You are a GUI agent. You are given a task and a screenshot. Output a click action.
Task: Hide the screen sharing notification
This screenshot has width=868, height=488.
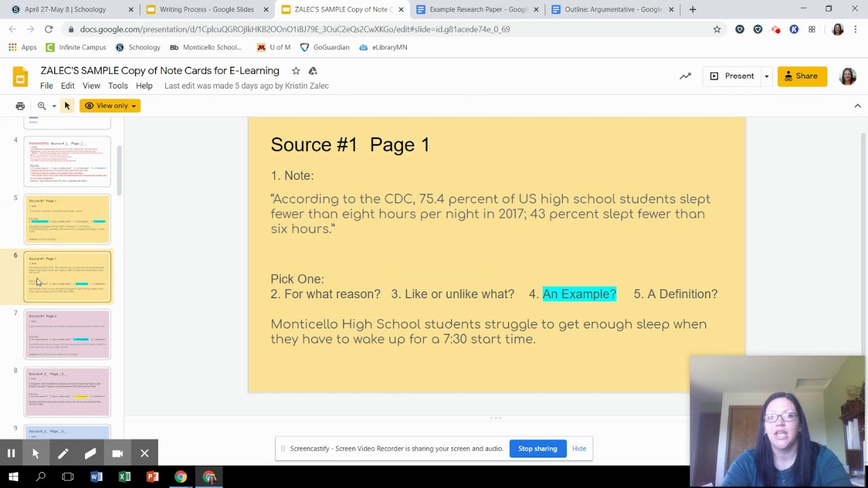coord(579,449)
